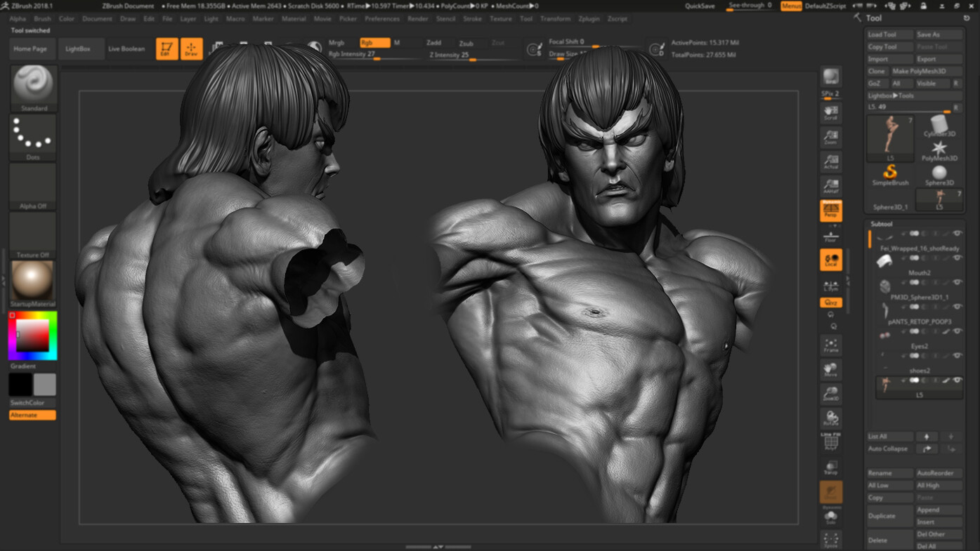Toggle L.Sym local symmetry
The height and width of the screenshot is (551, 980).
pyautogui.click(x=831, y=284)
